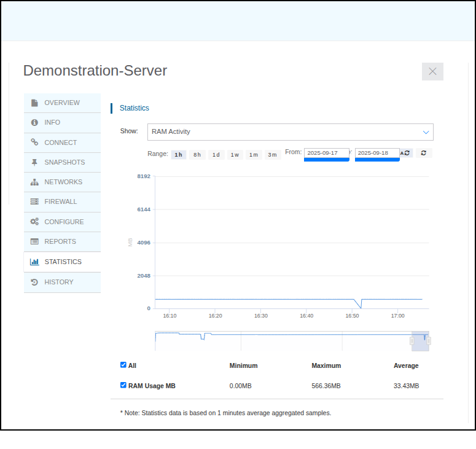Open the From date picker field
This screenshot has width=476, height=449.
[326, 153]
